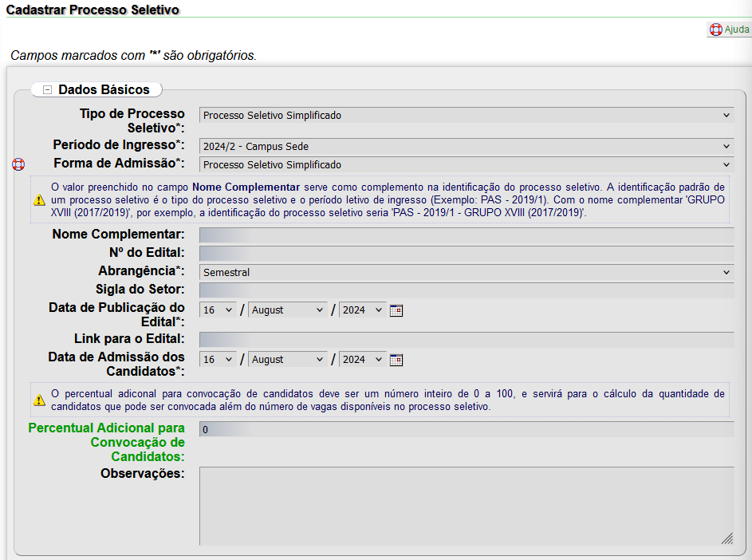Viewport: 752px width, 560px height.
Task: Open calendar picker for Data de Publicação
Action: pyautogui.click(x=396, y=310)
